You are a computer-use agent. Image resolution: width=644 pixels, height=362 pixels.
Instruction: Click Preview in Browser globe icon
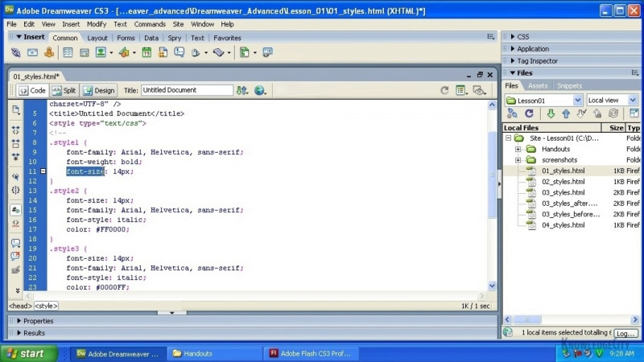[259, 90]
